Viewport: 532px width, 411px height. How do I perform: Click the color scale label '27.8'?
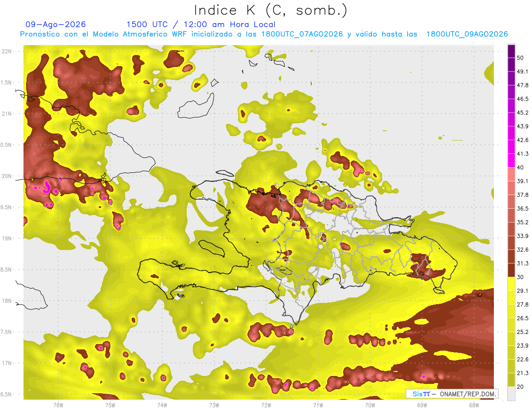pos(523,304)
